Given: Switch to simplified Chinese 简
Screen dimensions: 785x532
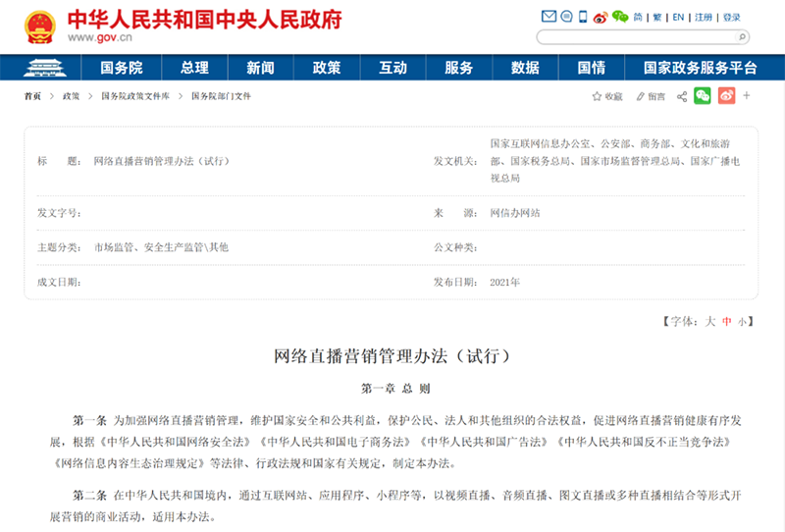Looking at the screenshot, I should (x=638, y=17).
